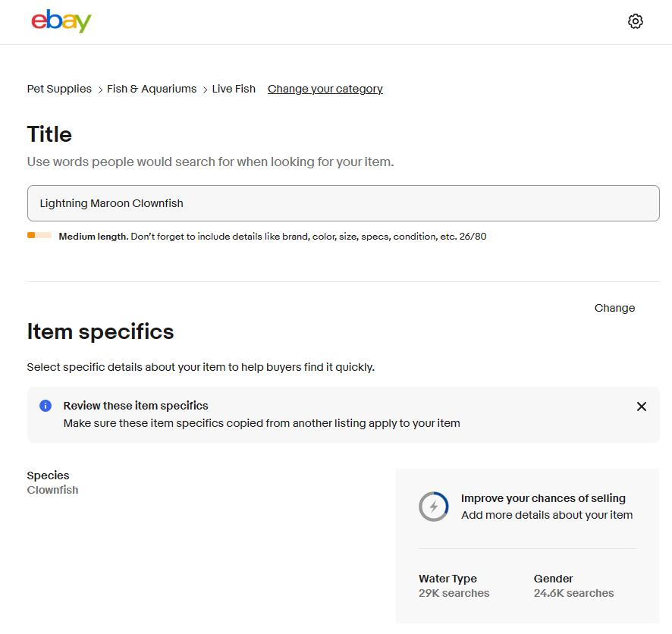Click Improve your chances of selling heading

543,498
